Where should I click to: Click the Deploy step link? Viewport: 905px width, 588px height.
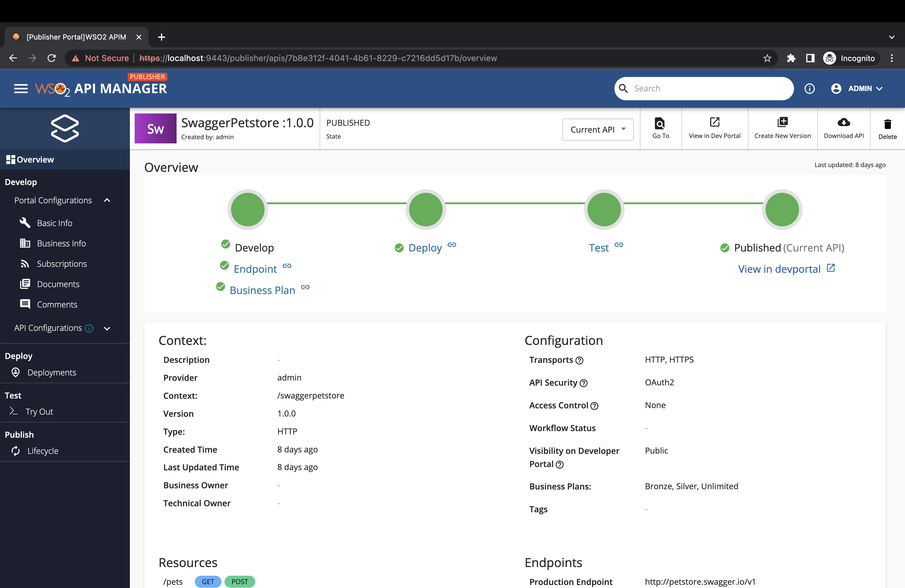425,248
